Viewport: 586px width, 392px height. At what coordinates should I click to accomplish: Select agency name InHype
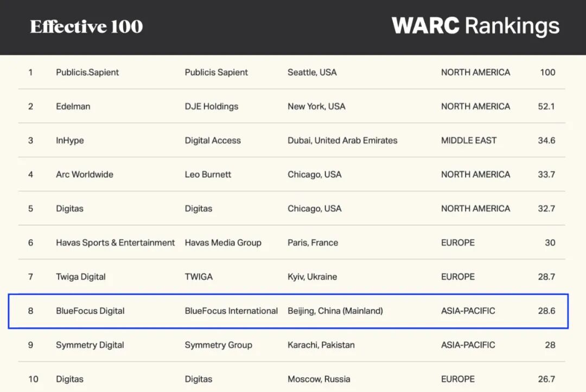point(70,140)
